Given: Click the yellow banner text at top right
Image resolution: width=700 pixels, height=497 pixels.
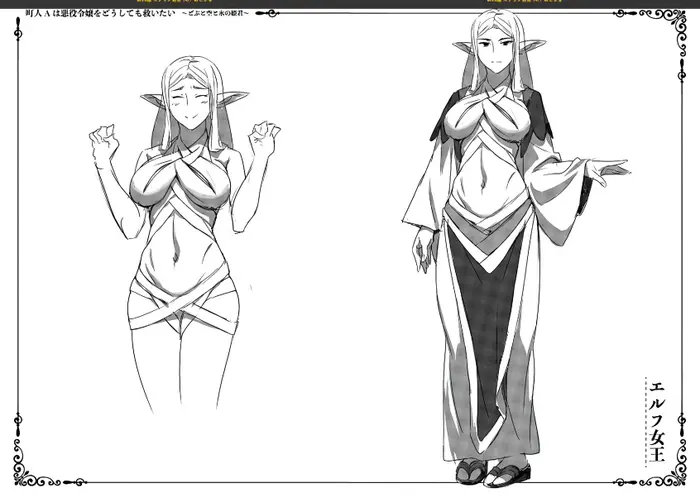Looking at the screenshot, I should click(524, 1).
